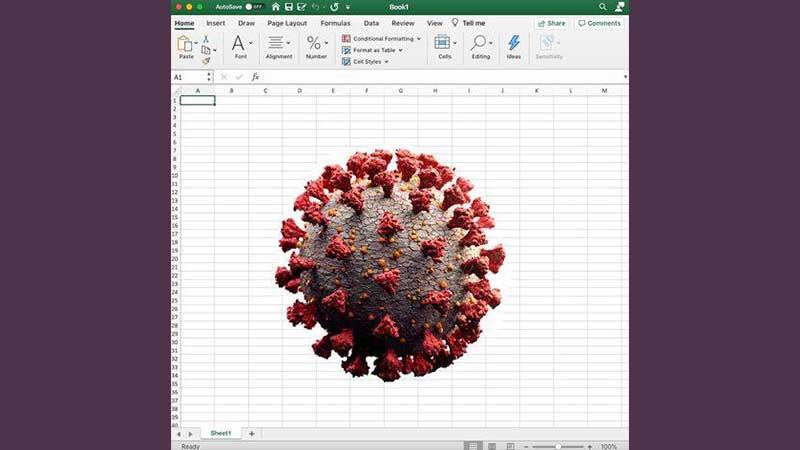Expand the formula bar arrow at right

pyautogui.click(x=626, y=77)
